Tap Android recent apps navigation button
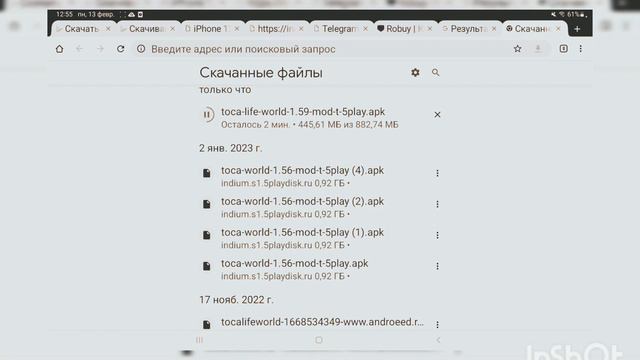Image resolution: width=640 pixels, height=360 pixels. pyautogui.click(x=199, y=340)
